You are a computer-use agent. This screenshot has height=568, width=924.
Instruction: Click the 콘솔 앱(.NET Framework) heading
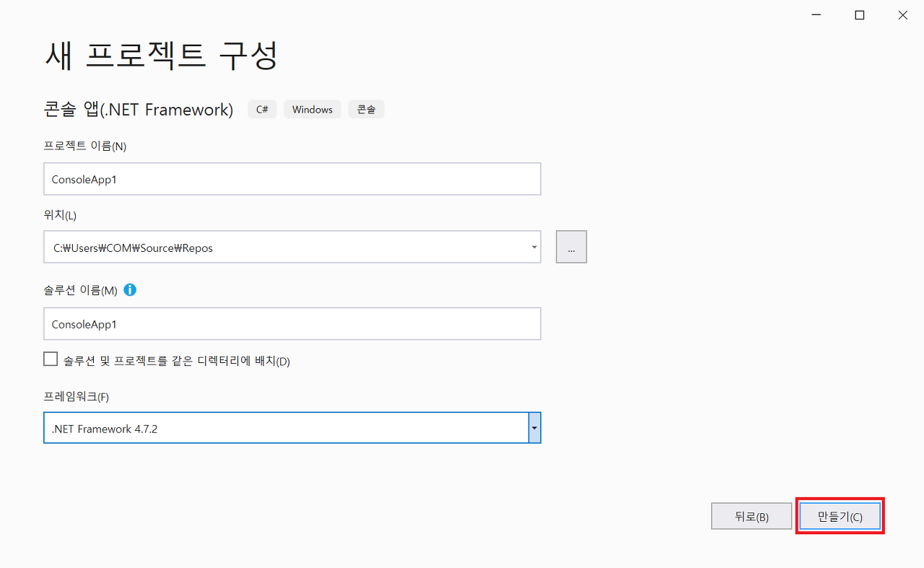(139, 110)
